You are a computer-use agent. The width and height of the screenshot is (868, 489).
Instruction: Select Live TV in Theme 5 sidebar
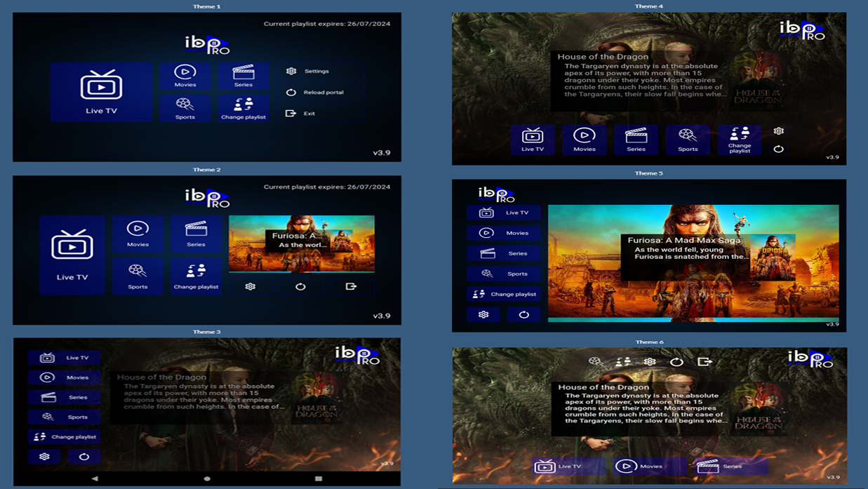coord(504,213)
